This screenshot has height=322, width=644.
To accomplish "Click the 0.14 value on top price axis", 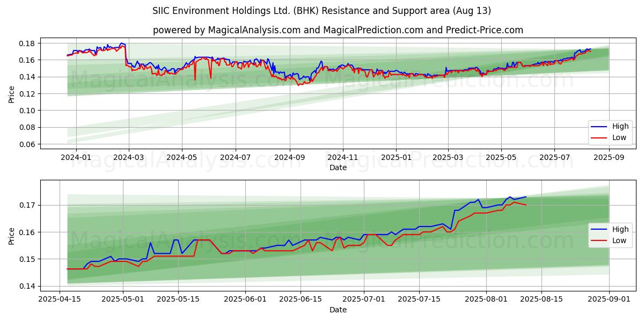I will (x=27, y=77).
